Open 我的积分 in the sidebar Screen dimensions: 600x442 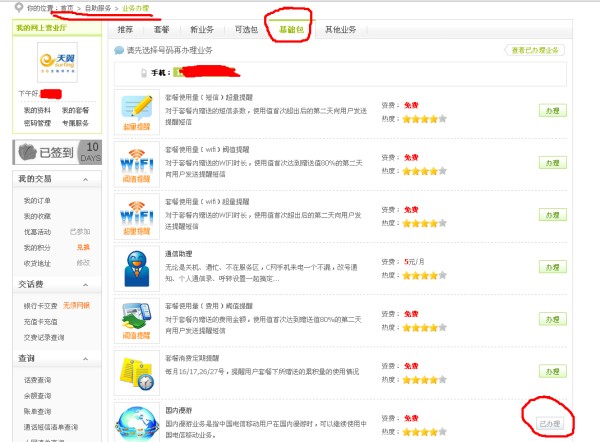pyautogui.click(x=37, y=248)
